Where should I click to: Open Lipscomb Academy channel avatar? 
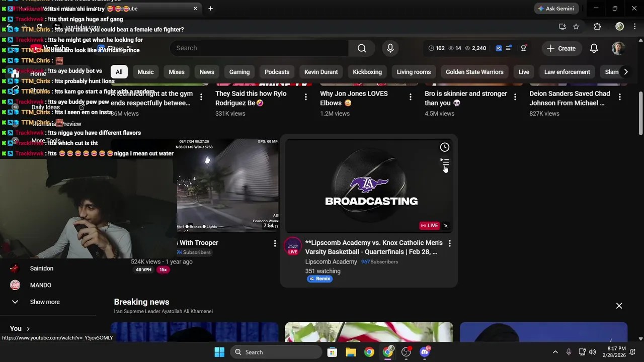click(x=293, y=246)
